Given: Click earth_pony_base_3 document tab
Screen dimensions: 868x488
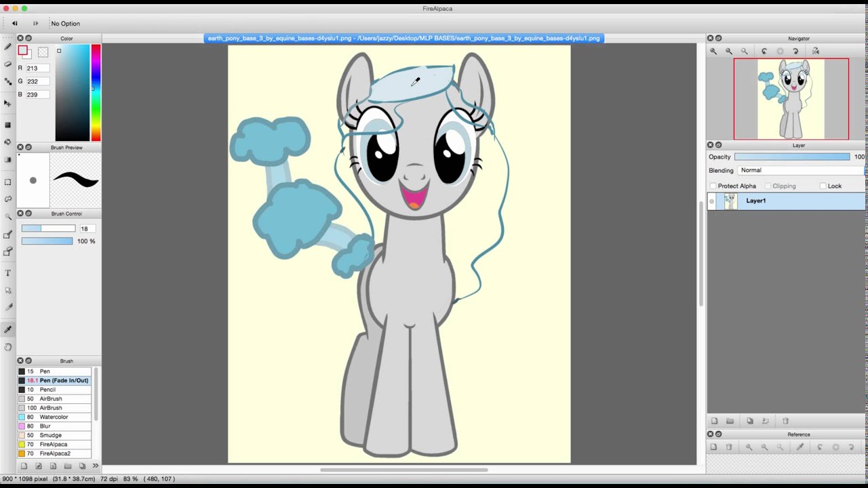Looking at the screenshot, I should pyautogui.click(x=403, y=38).
